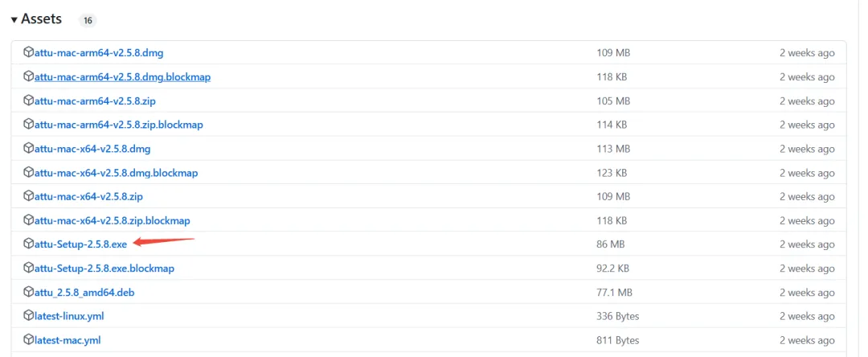Image resolution: width=868 pixels, height=357 pixels.
Task: Click package icon beside latest-mac.yml
Action: click(x=29, y=340)
